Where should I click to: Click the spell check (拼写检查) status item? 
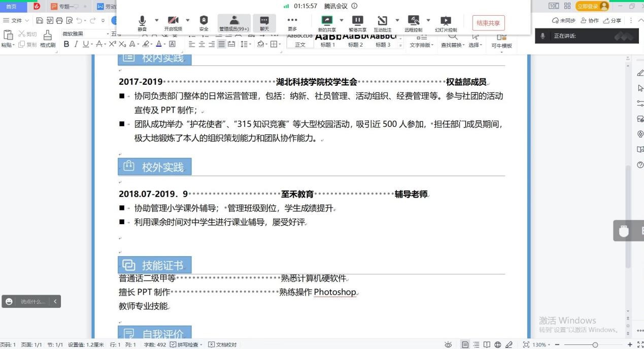coord(187,344)
